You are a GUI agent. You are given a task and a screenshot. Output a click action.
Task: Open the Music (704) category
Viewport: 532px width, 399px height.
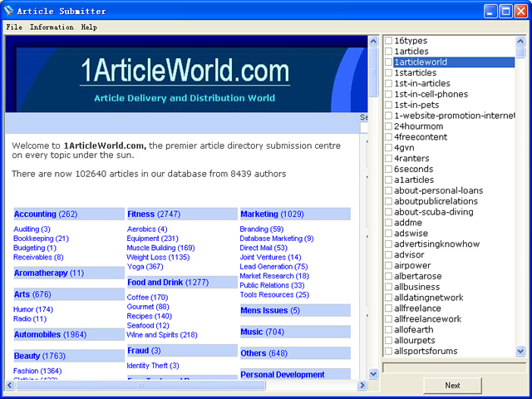263,332
